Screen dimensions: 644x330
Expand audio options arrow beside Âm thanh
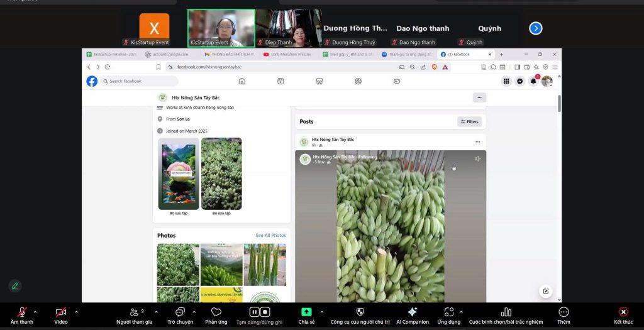[x=35, y=312]
